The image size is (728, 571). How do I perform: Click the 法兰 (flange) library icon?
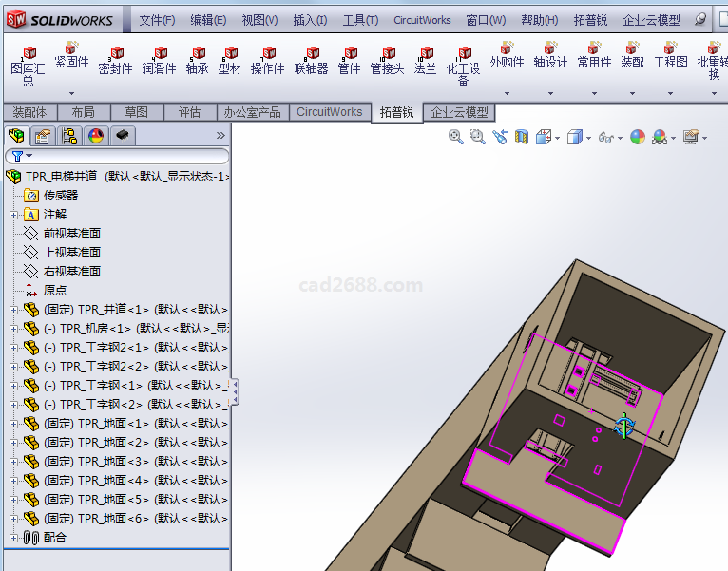[x=425, y=61]
